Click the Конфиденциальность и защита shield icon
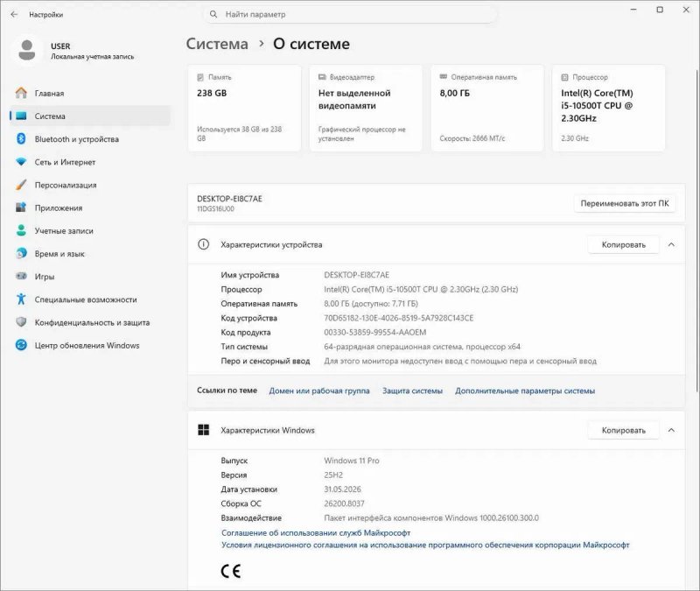 point(21,322)
